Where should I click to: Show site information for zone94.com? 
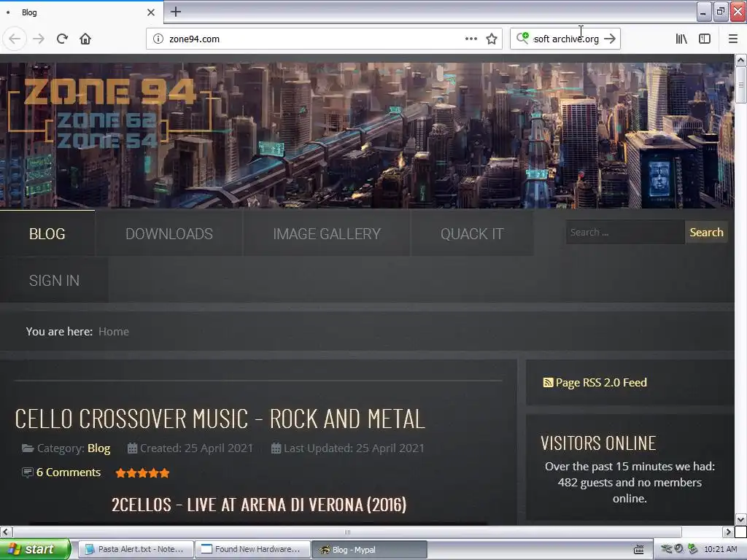click(x=158, y=39)
